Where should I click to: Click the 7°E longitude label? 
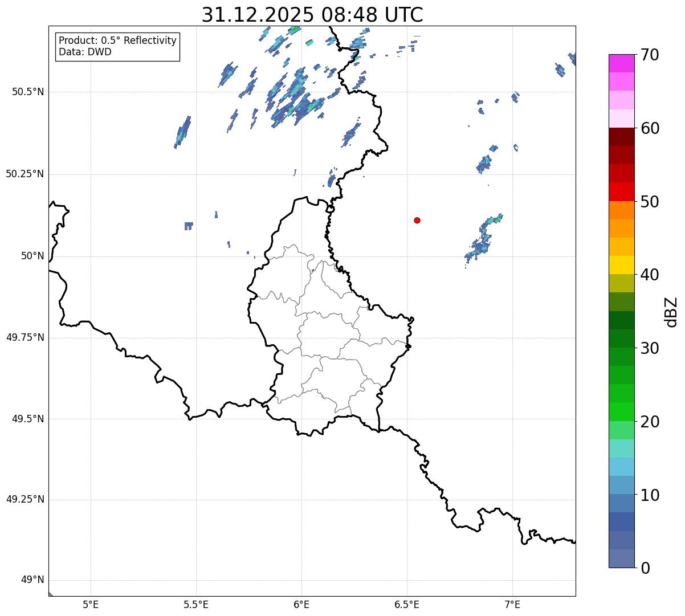512,604
